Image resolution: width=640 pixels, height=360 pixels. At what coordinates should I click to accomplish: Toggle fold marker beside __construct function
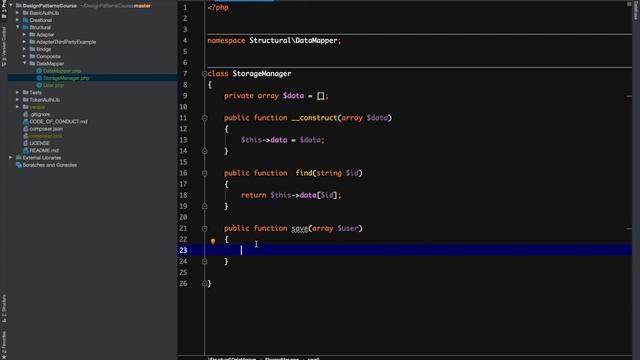tap(204, 118)
